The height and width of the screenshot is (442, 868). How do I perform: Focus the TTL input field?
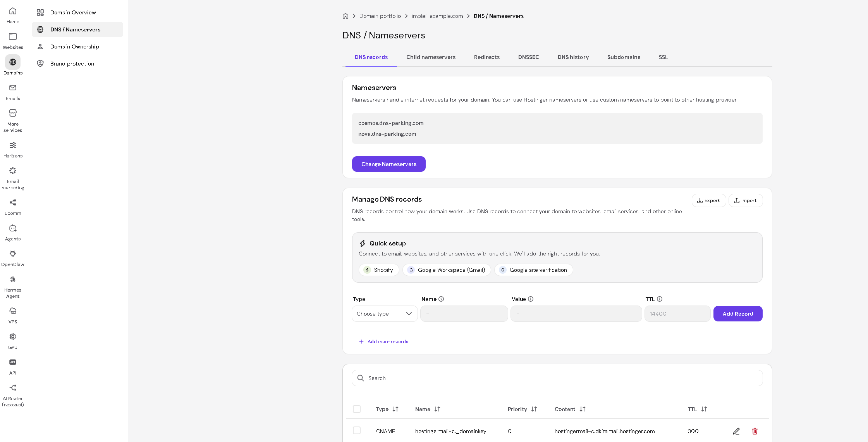coord(677,314)
